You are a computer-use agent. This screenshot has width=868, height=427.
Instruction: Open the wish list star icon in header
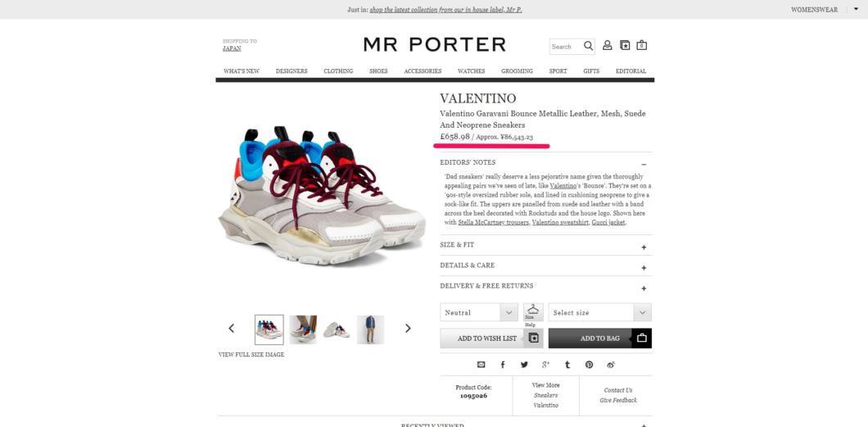click(625, 45)
